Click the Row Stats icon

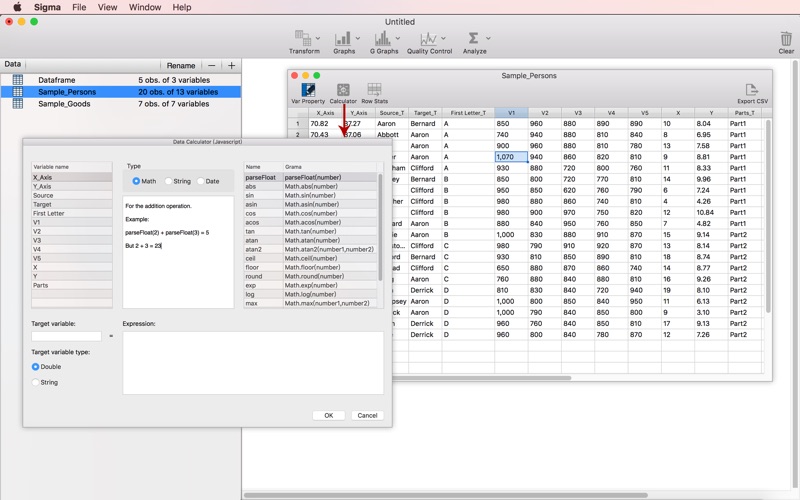pyautogui.click(x=374, y=90)
